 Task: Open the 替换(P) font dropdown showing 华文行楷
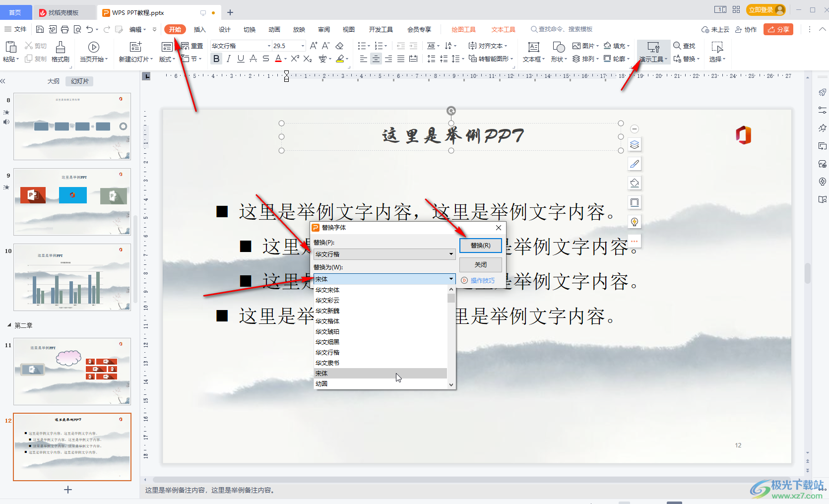click(450, 254)
